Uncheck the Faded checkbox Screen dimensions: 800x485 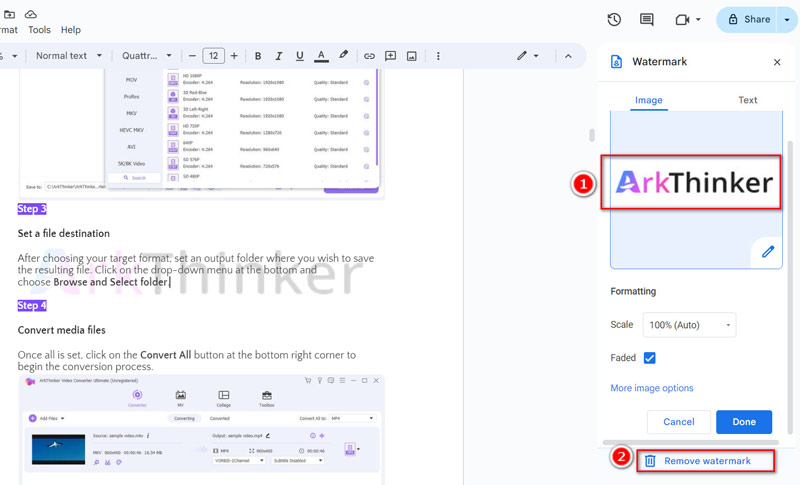(x=649, y=358)
